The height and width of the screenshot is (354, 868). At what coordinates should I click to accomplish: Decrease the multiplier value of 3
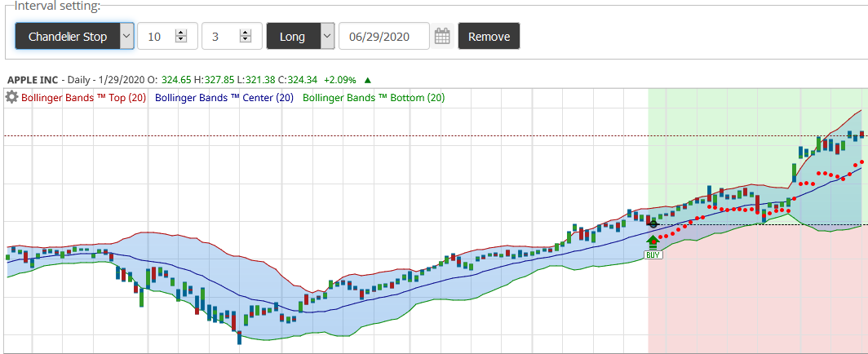pos(245,41)
